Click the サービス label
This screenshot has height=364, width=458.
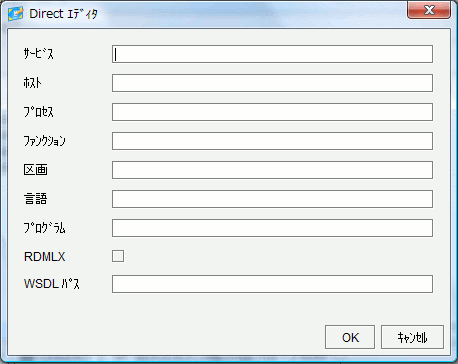tap(38, 53)
